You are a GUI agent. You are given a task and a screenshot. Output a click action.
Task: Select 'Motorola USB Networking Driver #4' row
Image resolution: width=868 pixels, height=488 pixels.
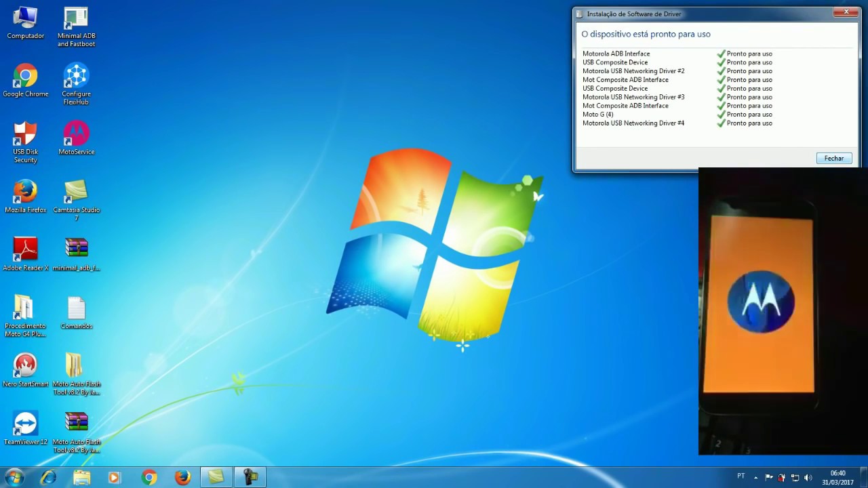[678, 123]
